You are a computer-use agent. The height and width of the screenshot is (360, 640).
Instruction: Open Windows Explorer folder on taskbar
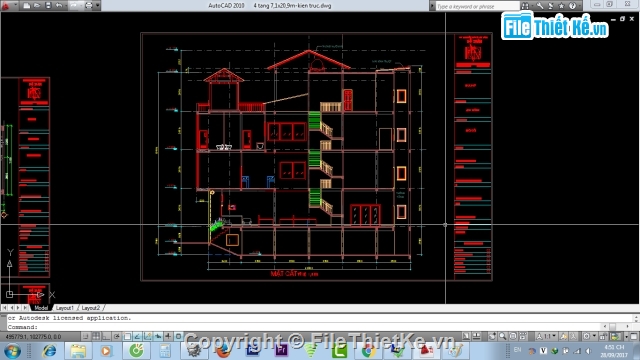(78, 351)
